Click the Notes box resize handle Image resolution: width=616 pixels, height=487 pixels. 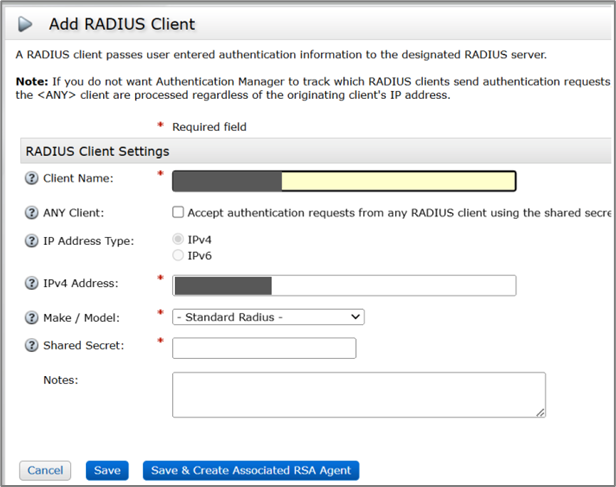[x=541, y=412]
